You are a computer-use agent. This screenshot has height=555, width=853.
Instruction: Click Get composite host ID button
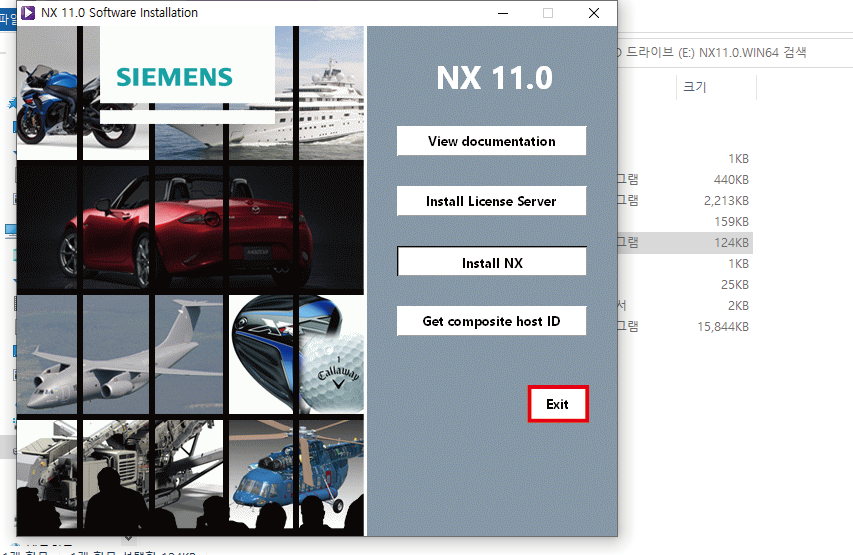pyautogui.click(x=491, y=321)
